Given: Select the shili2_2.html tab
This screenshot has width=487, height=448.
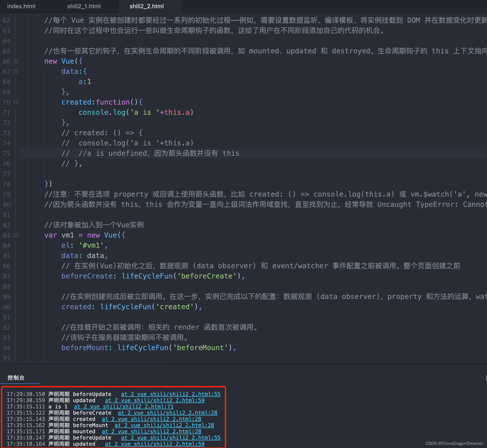Looking at the screenshot, I should [147, 6].
